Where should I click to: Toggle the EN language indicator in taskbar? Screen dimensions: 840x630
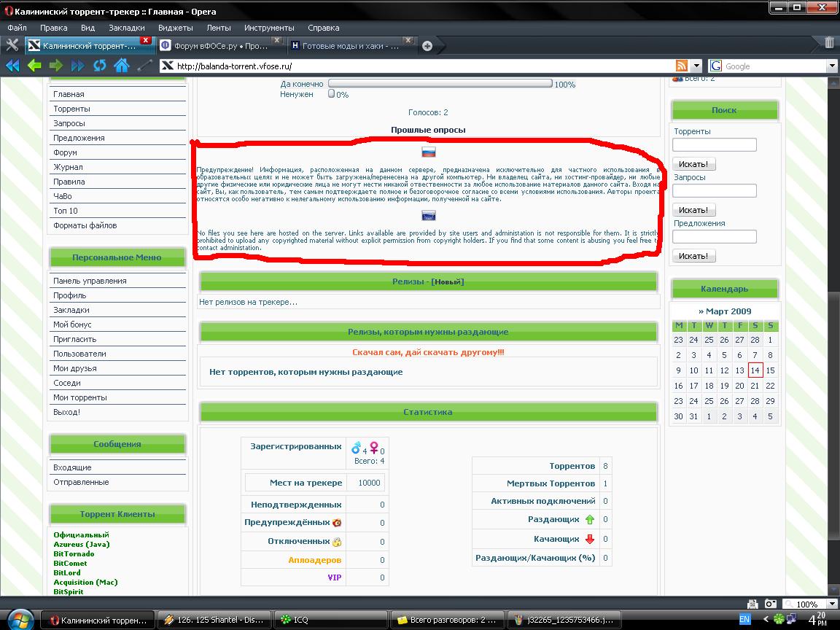click(x=744, y=619)
